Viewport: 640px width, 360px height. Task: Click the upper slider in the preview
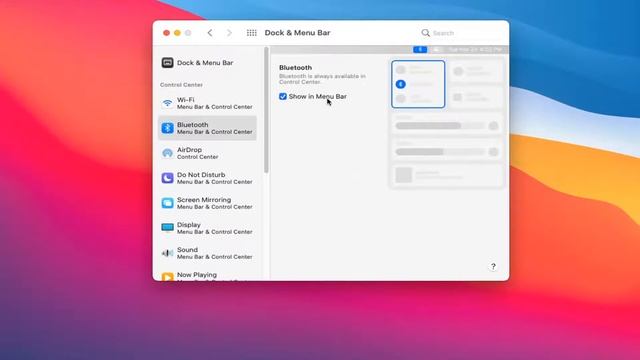441,126
